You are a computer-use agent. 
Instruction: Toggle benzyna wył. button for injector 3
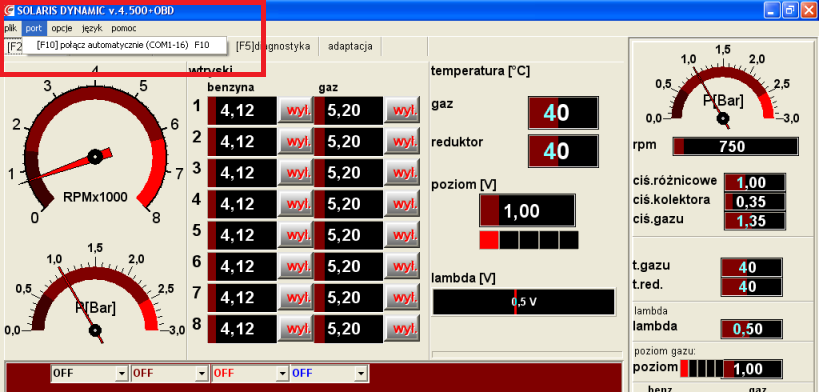[x=296, y=172]
